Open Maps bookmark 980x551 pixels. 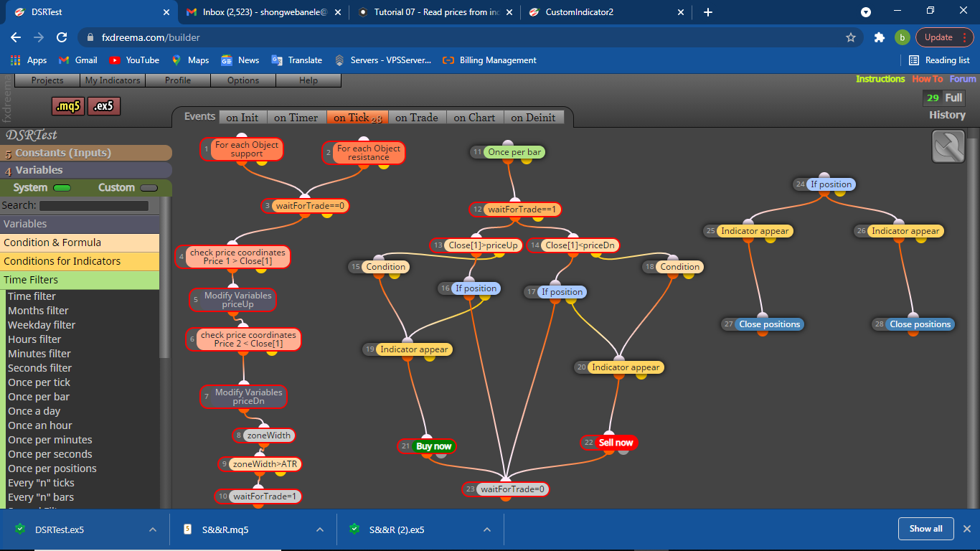point(190,60)
